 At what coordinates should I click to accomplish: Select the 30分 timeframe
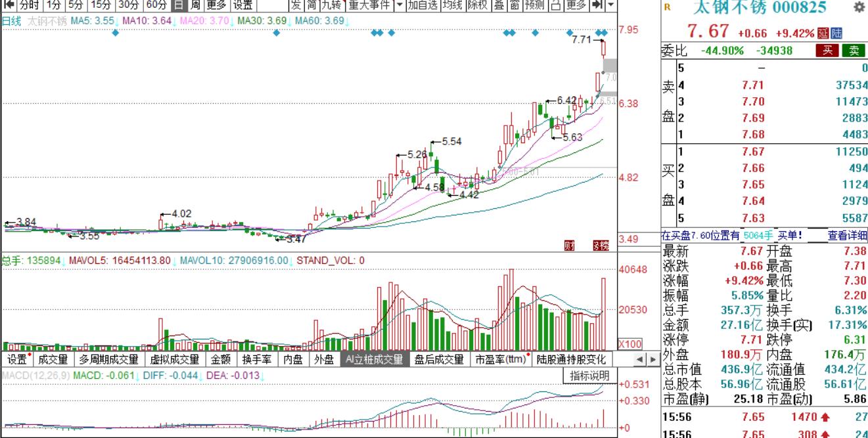tap(129, 5)
